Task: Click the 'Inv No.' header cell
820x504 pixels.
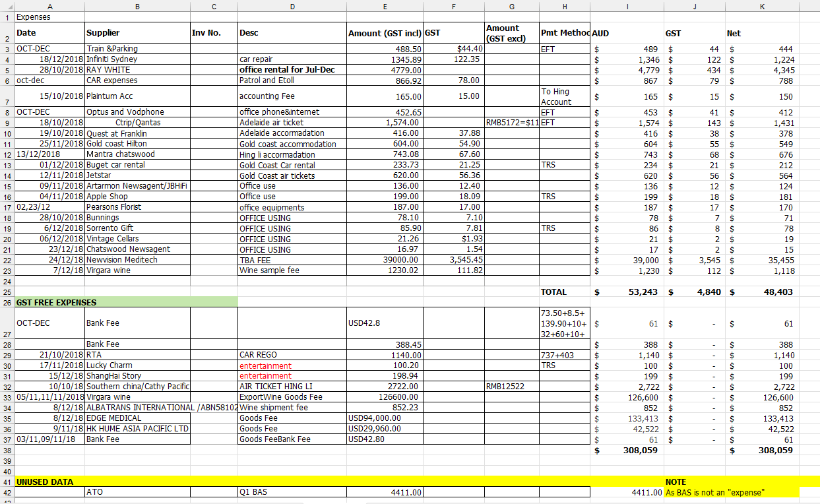Action: click(x=214, y=33)
